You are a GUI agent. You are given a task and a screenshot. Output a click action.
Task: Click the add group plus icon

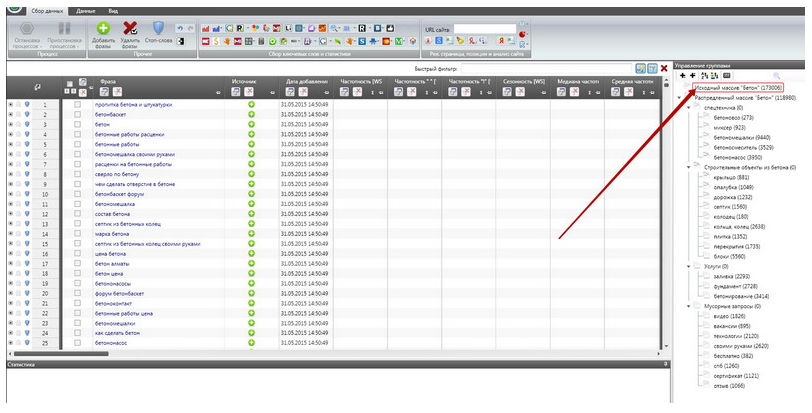pyautogui.click(x=683, y=75)
